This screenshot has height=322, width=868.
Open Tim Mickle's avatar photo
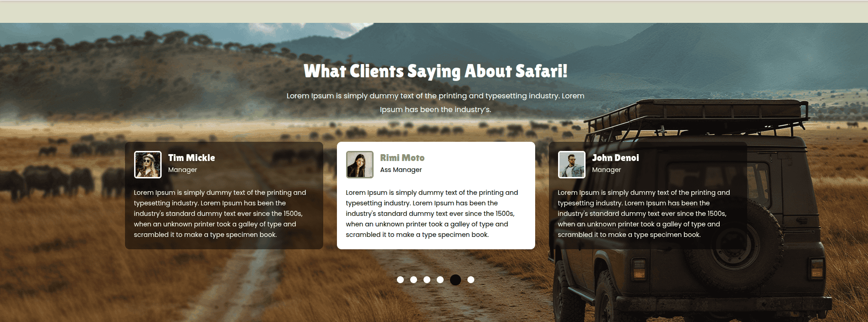click(x=147, y=165)
